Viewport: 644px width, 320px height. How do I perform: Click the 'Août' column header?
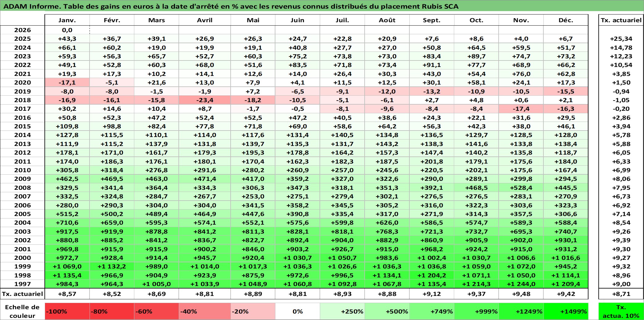pos(387,20)
